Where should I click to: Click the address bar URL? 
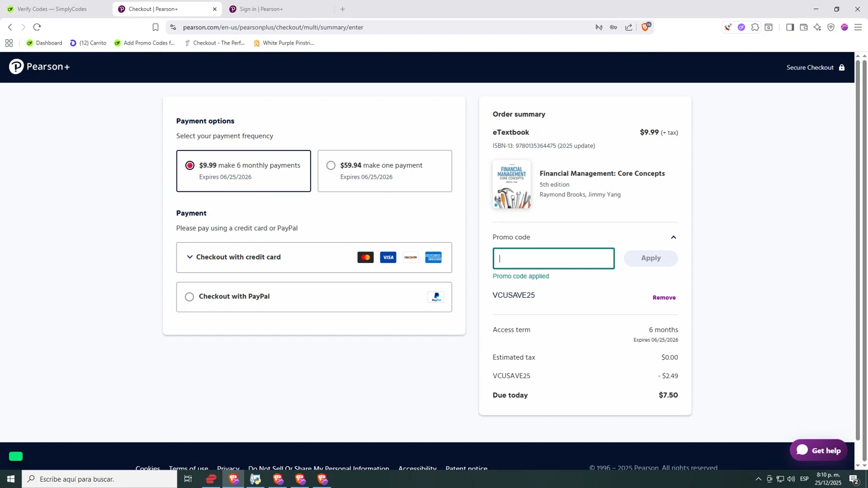pos(273,27)
